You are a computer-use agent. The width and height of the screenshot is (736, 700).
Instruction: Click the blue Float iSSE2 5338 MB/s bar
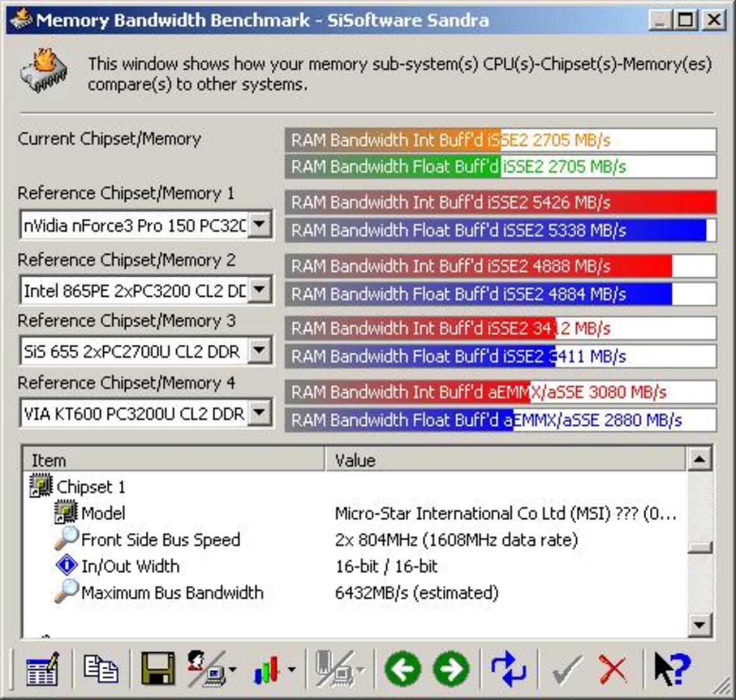(500, 230)
